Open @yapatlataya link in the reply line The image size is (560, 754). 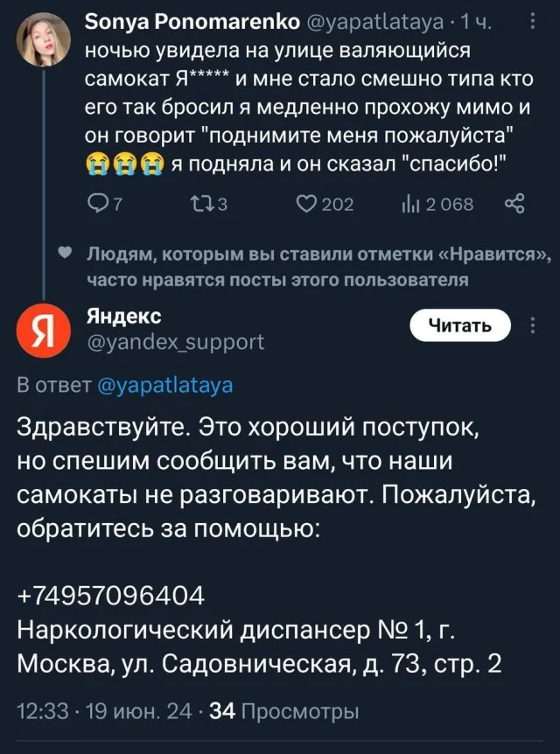pos(165,385)
